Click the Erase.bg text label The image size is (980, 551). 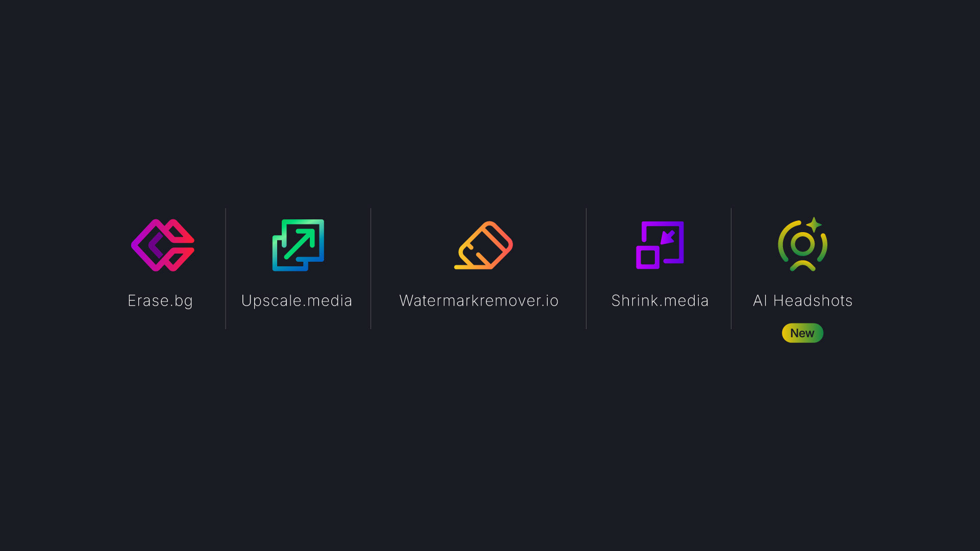[x=160, y=301]
